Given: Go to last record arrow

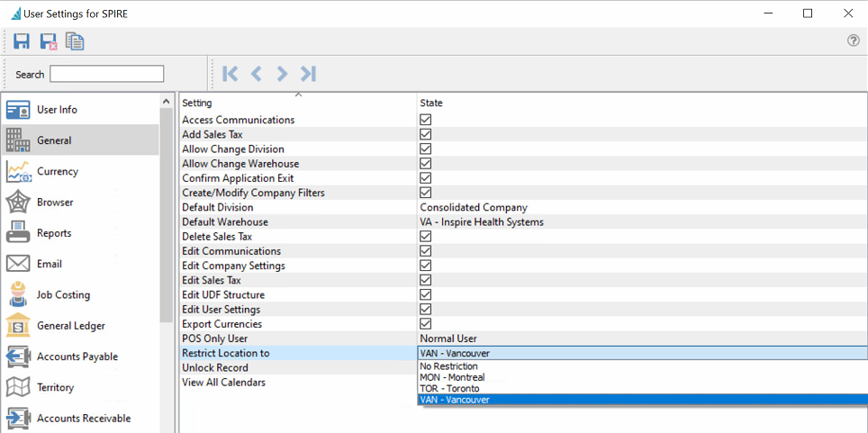Looking at the screenshot, I should coord(308,74).
